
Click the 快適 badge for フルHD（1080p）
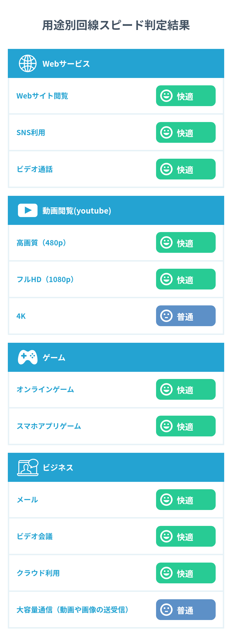tap(186, 279)
